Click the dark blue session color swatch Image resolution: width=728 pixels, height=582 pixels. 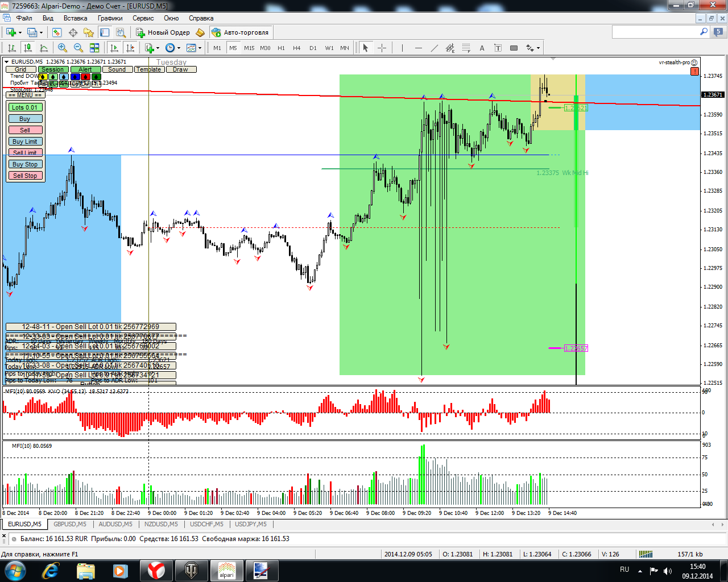point(75,76)
